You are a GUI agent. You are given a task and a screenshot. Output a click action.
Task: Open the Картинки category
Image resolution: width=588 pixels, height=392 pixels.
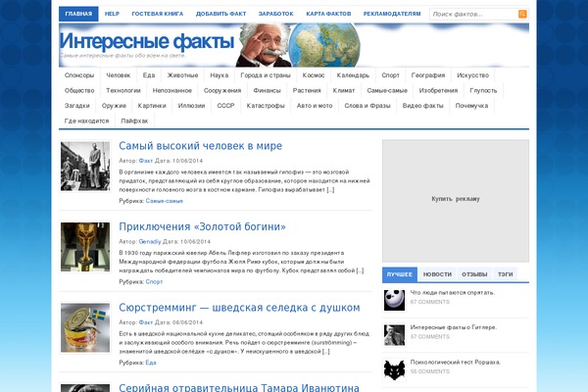tap(152, 106)
